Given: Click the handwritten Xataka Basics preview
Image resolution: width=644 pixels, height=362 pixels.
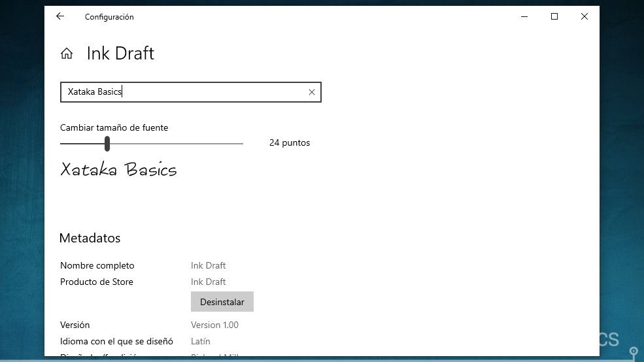Looking at the screenshot, I should coord(118,169).
